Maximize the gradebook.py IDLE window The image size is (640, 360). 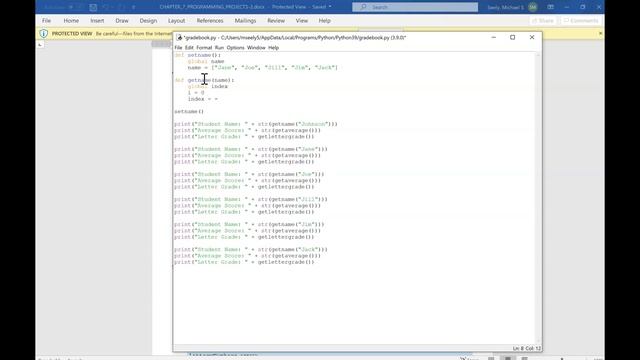coord(513,37)
